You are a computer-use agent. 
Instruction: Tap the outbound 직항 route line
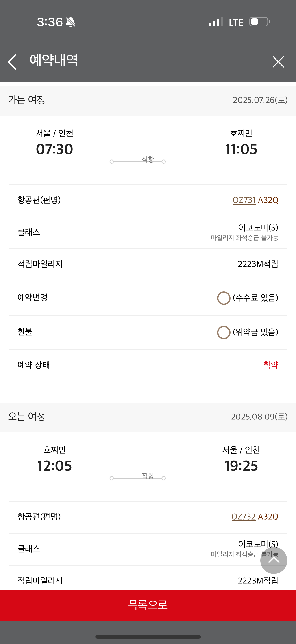pyautogui.click(x=137, y=161)
